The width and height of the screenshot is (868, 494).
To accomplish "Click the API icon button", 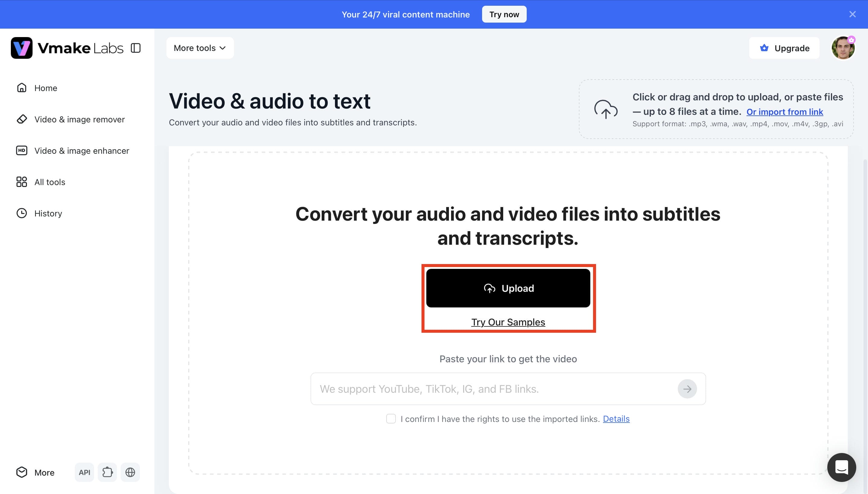I will click(84, 472).
